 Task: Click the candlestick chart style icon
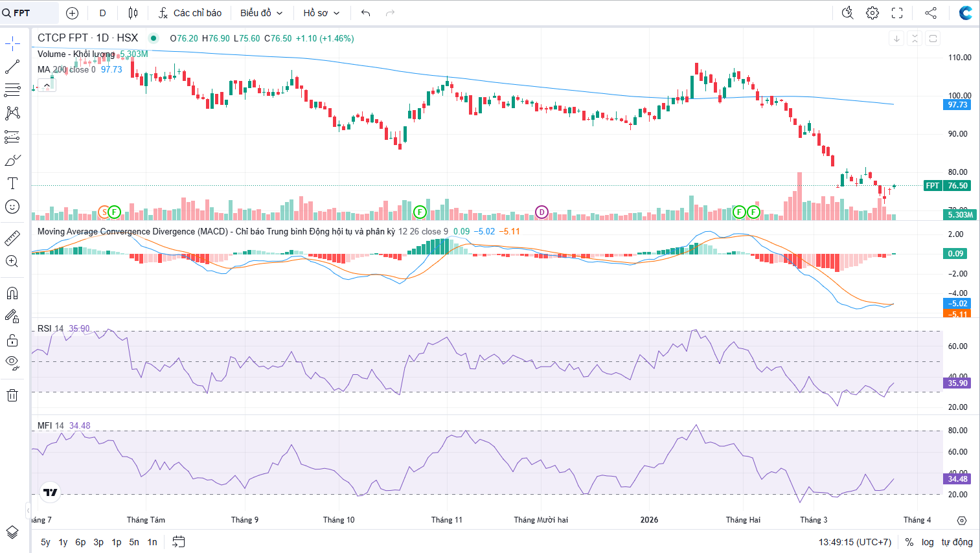coord(133,13)
